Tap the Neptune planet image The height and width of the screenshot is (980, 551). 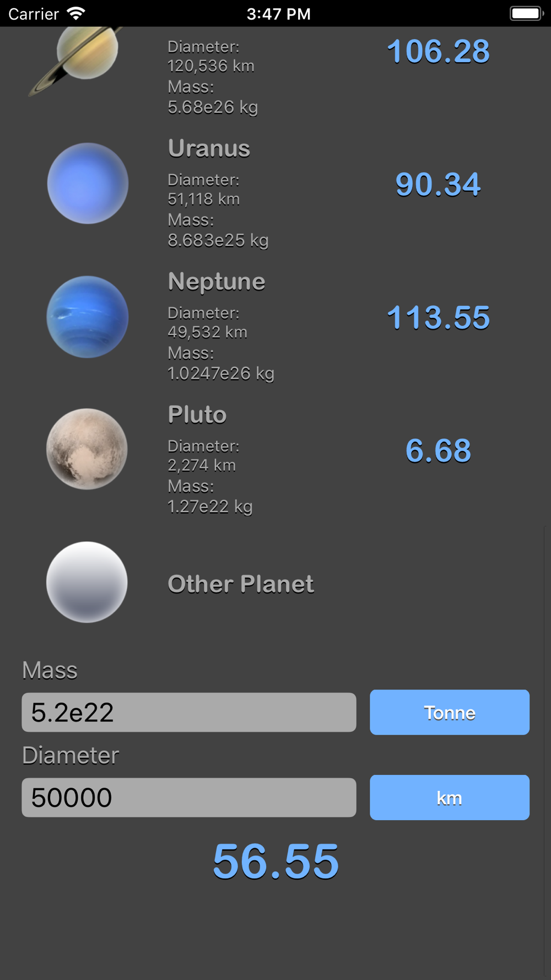88,317
